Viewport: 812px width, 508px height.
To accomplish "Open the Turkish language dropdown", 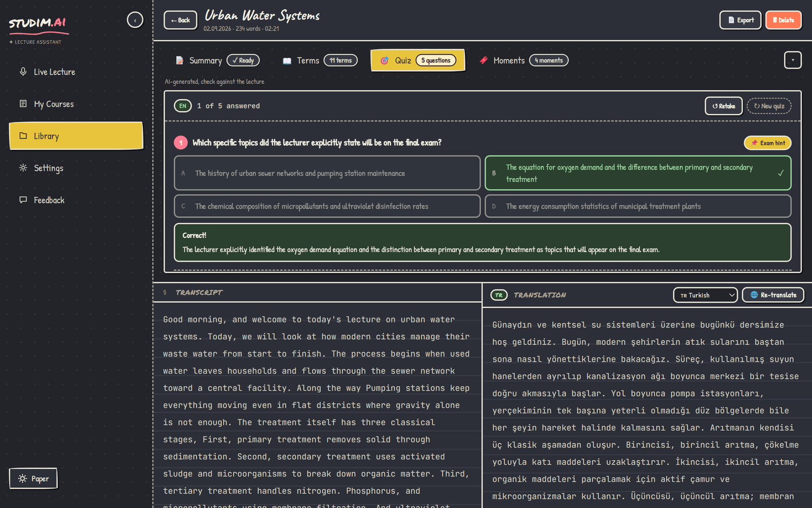I will click(x=705, y=295).
